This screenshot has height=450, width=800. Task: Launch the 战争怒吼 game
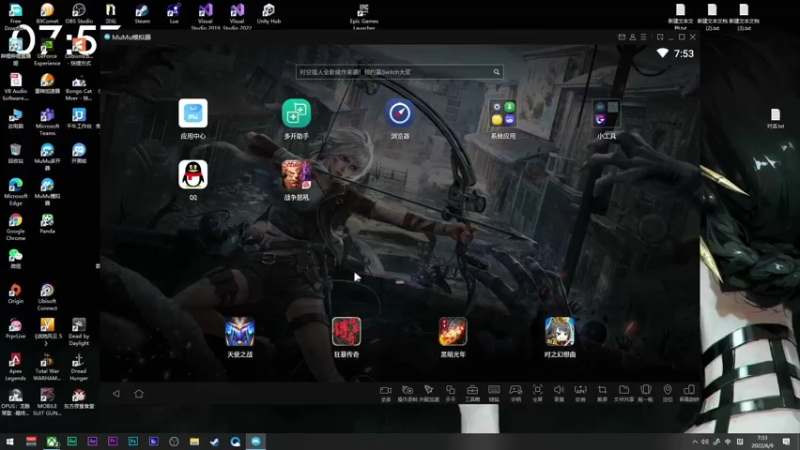(x=296, y=174)
